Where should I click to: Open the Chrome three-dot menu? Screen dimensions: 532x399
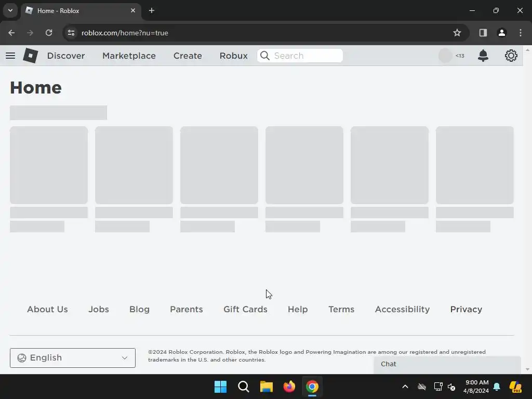(521, 33)
